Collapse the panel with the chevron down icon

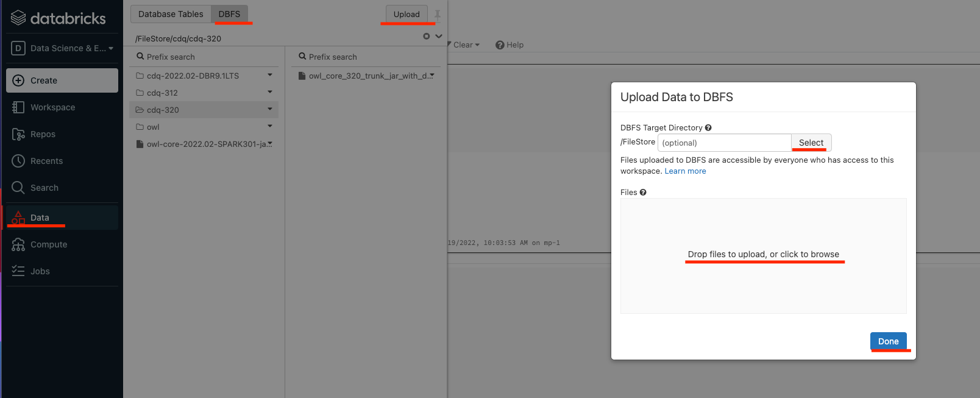(439, 37)
